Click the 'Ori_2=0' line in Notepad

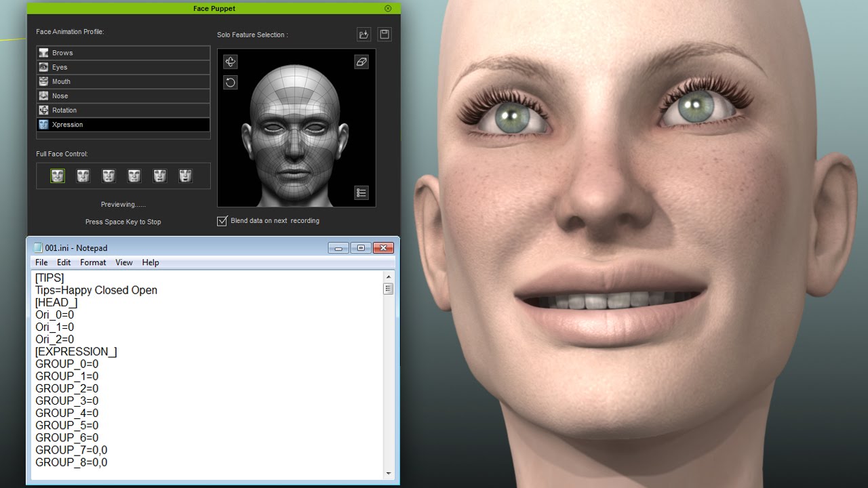(x=55, y=339)
